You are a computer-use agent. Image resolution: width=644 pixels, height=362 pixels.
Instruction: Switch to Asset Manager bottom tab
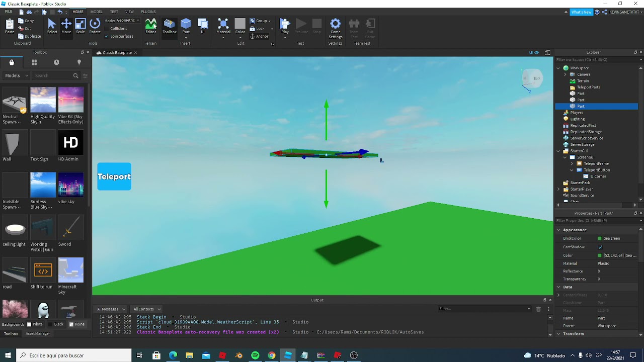38,333
